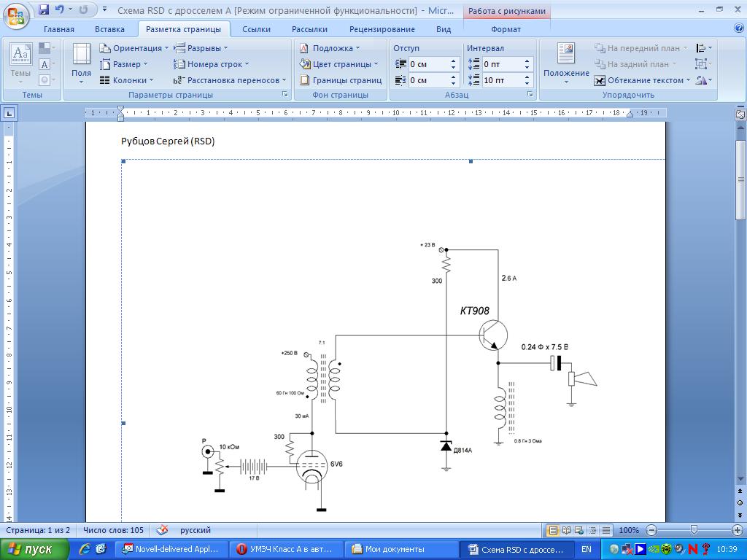Switch to the Вставка tab
This screenshot has height=560, width=747.
coord(109,29)
